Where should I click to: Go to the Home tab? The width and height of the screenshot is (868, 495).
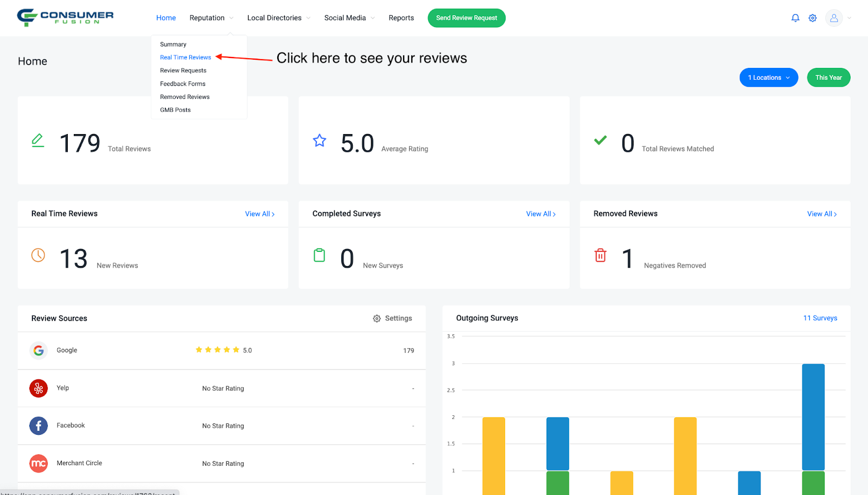[166, 18]
